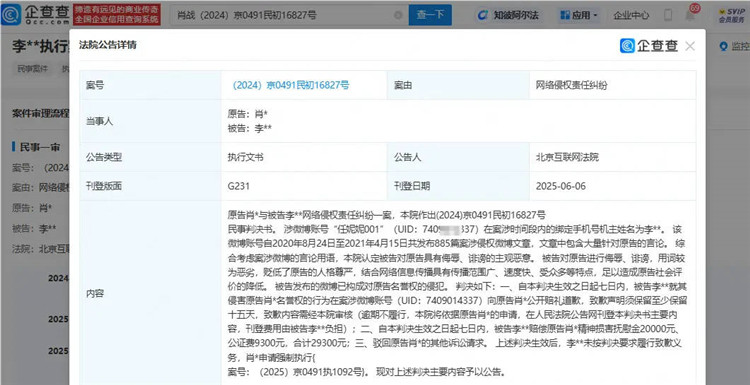The width and height of the screenshot is (750, 385).
Task: Open the mobile phone app icon
Action: (x=668, y=15)
